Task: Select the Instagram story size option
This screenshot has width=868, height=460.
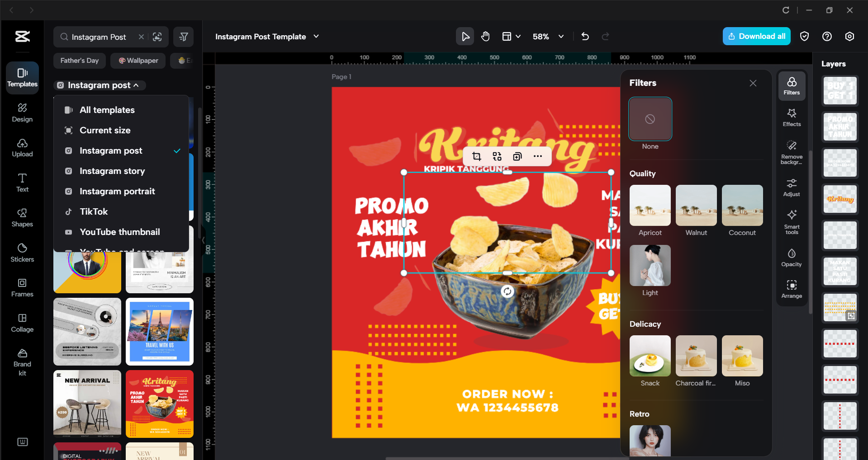Action: (112, 171)
